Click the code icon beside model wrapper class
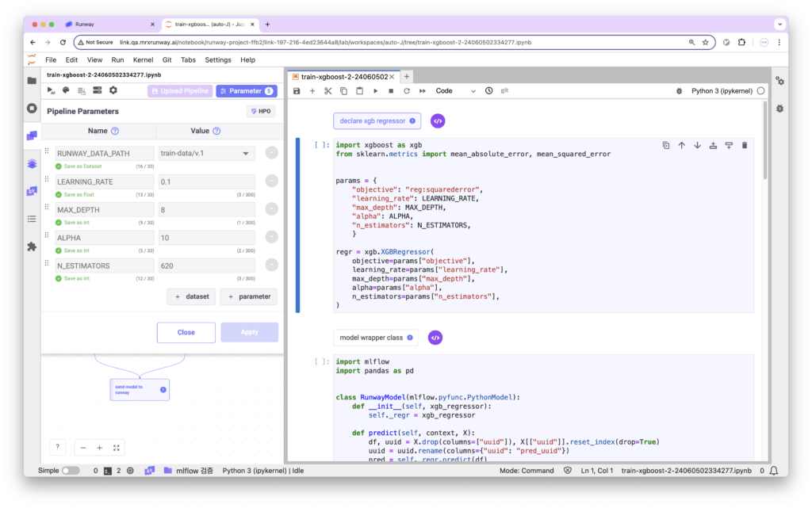Viewport: 812px width, 508px height. (x=435, y=338)
